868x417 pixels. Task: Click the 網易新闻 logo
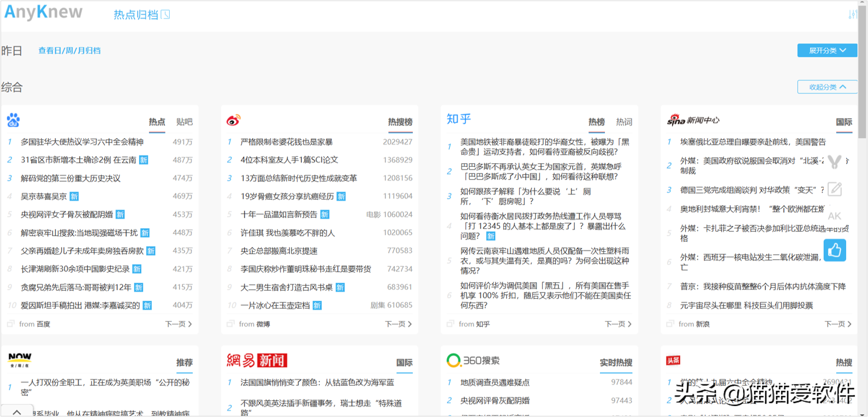pyautogui.click(x=257, y=360)
